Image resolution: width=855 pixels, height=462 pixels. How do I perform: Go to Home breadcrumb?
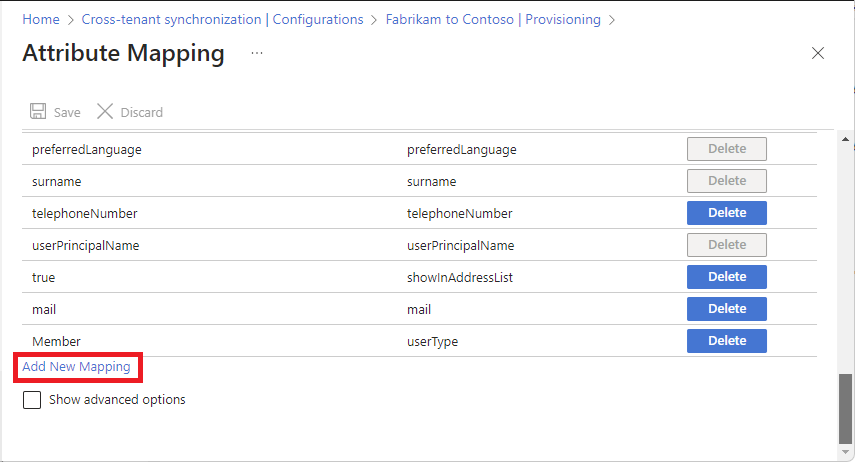click(40, 19)
